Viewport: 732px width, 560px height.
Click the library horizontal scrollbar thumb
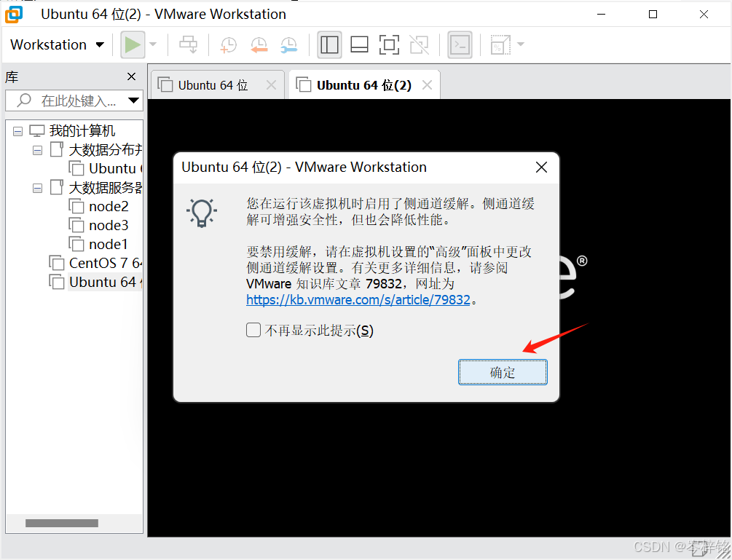click(x=62, y=523)
